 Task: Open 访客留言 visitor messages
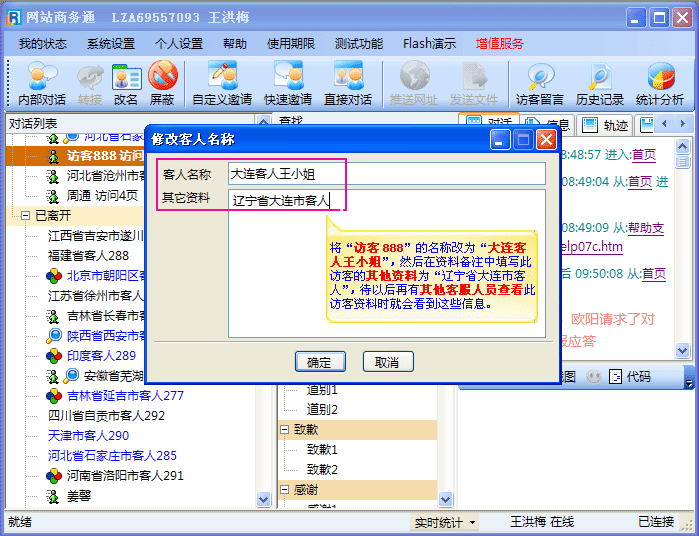[x=540, y=83]
